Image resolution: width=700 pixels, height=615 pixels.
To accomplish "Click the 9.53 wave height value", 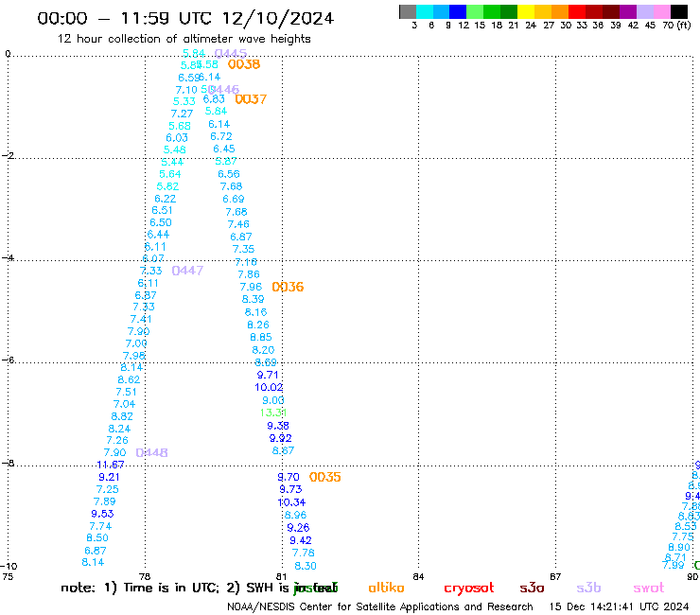I will click(103, 514).
